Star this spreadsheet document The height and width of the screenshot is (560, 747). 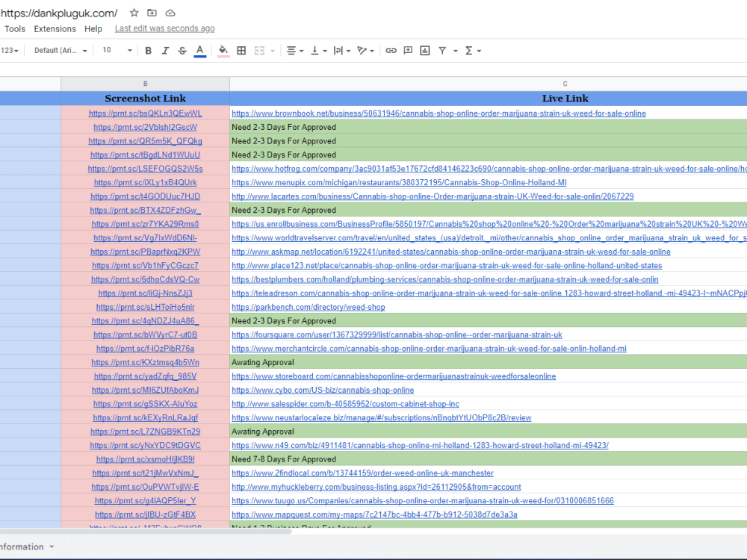(x=134, y=13)
